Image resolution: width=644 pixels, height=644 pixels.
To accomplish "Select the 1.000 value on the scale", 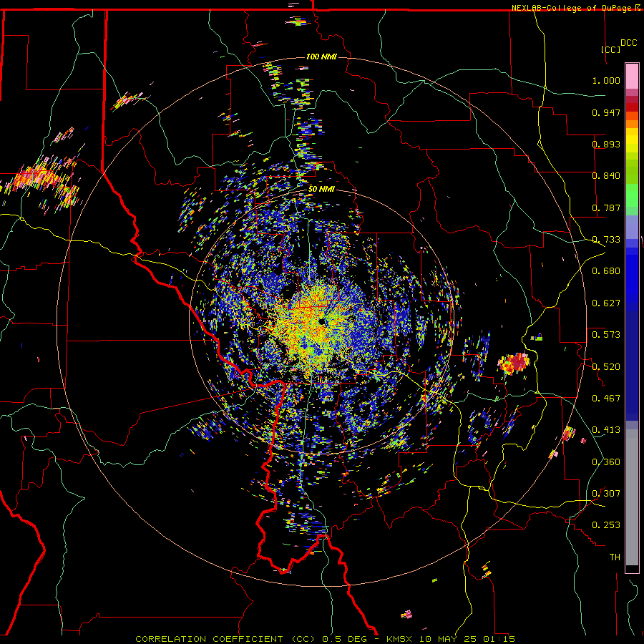I will [606, 80].
